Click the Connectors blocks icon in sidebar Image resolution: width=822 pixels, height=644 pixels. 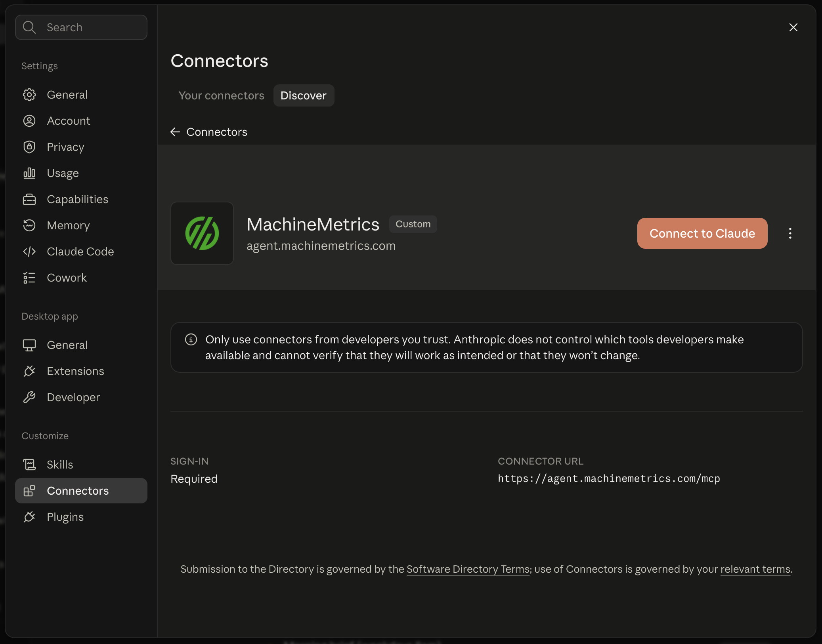pyautogui.click(x=29, y=491)
